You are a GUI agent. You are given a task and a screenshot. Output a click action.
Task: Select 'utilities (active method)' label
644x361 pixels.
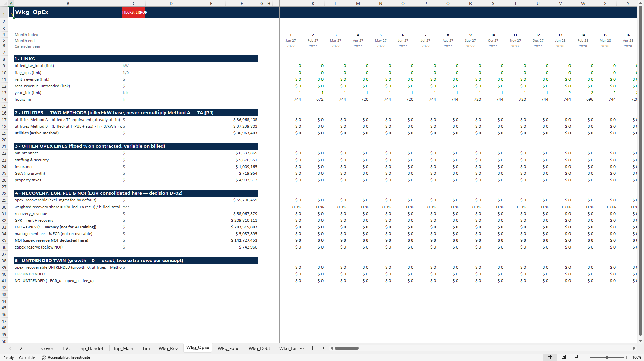[x=37, y=133]
